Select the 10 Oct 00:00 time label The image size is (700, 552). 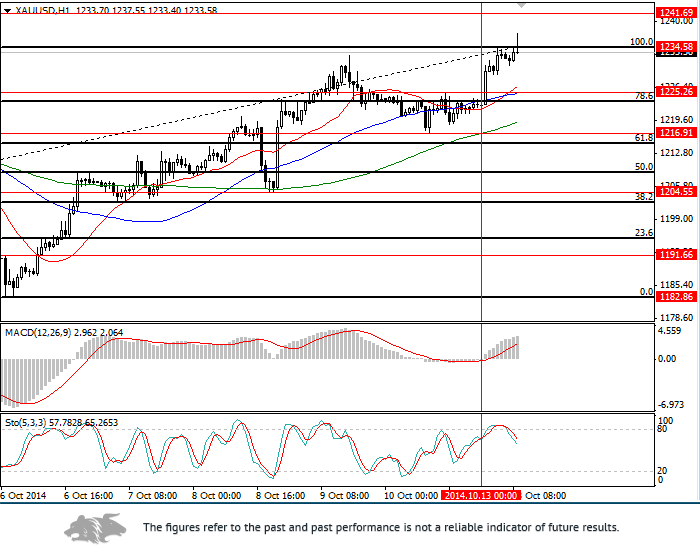411,496
